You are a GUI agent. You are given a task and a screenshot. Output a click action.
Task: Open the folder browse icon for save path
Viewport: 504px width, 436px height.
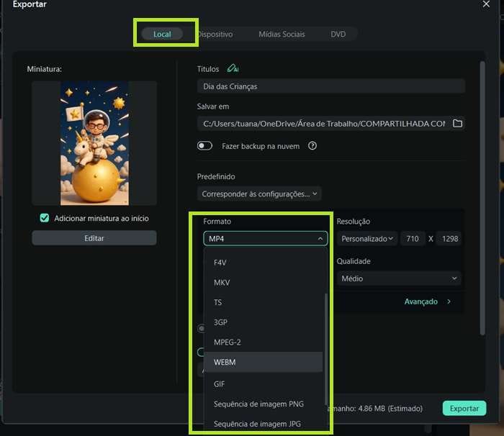coord(457,124)
